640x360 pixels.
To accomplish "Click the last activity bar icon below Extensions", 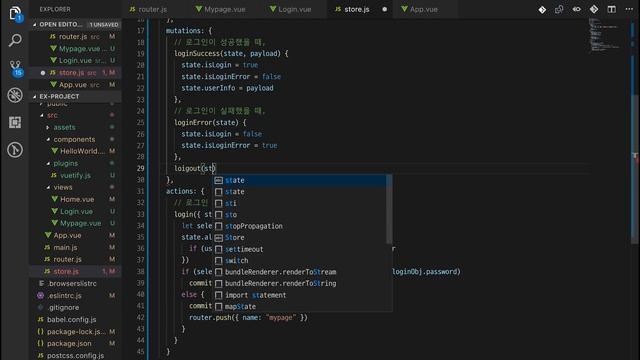I will tap(15, 150).
